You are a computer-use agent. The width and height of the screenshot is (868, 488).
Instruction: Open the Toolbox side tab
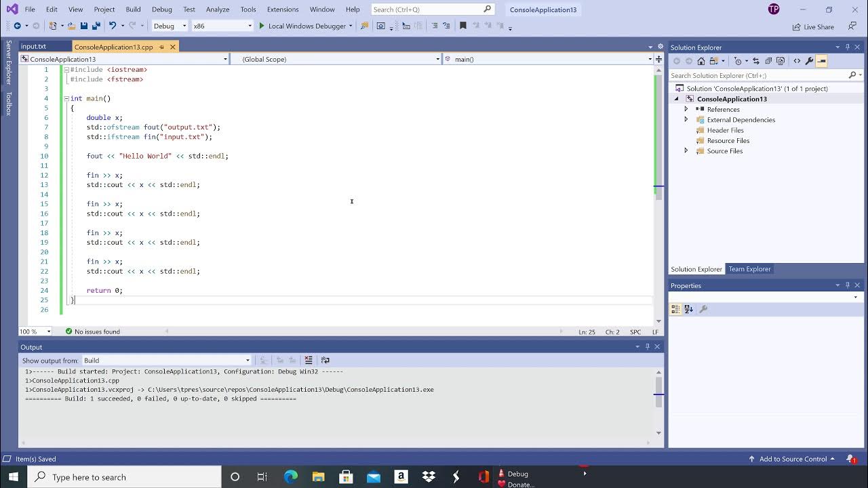pos(8,104)
